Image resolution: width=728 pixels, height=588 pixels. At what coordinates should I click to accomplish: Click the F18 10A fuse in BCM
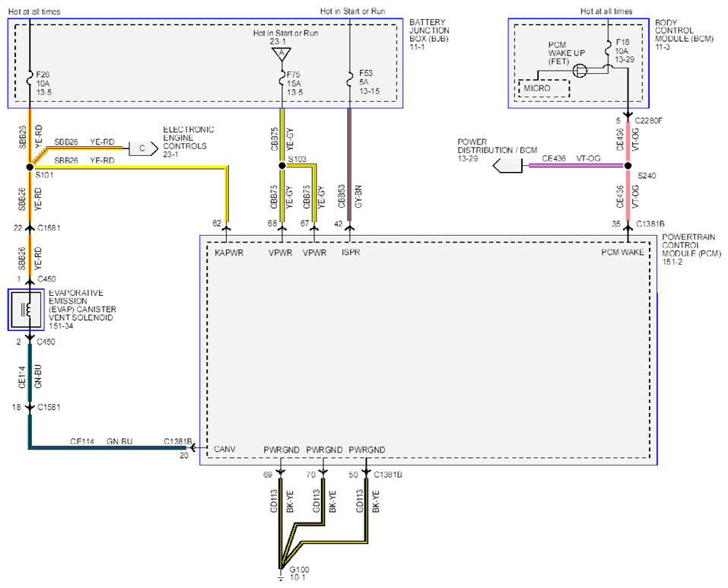click(609, 48)
